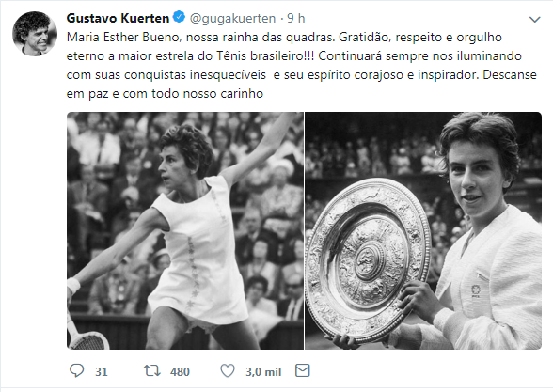The width and height of the screenshot is (553, 392).
Task: Open Gustavo Kuerten's profile avatar
Action: click(x=35, y=34)
